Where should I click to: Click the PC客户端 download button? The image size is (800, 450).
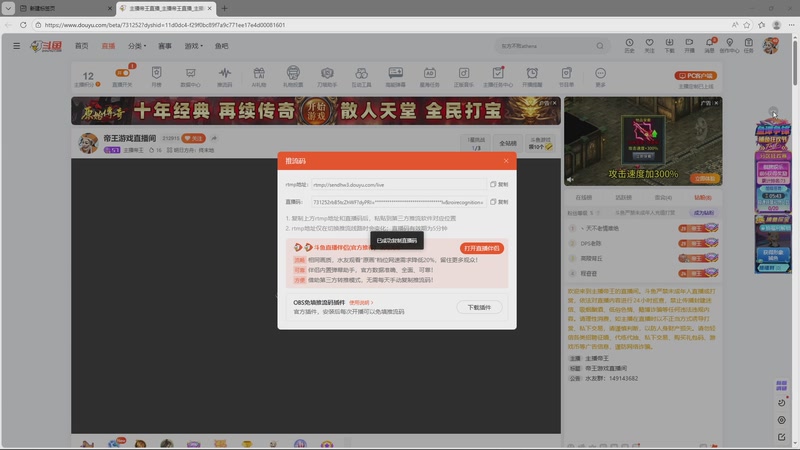tap(696, 75)
